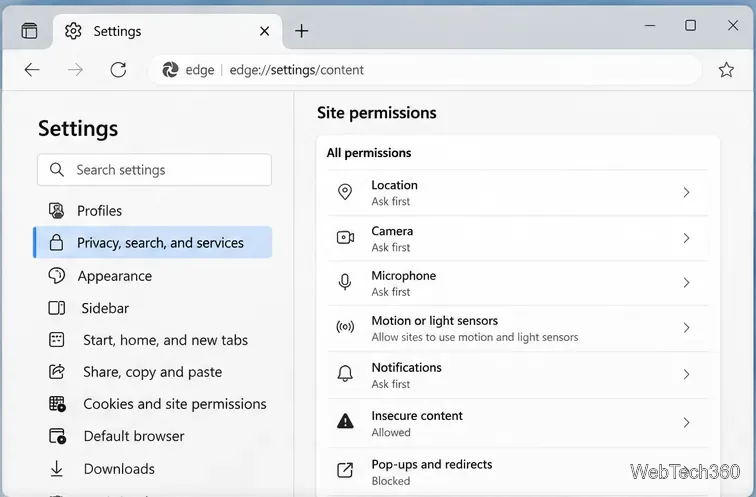The height and width of the screenshot is (497, 756).
Task: Expand Motion or light sensors chevron
Action: (686, 328)
